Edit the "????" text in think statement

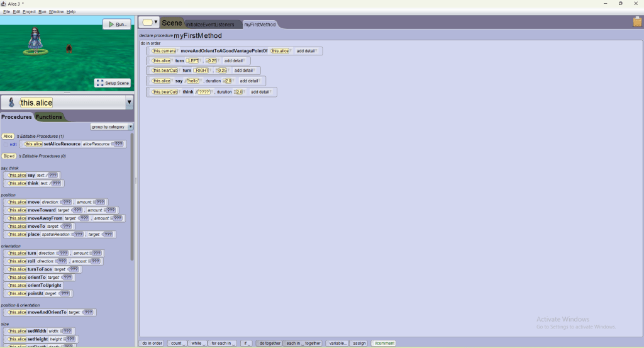click(x=204, y=92)
